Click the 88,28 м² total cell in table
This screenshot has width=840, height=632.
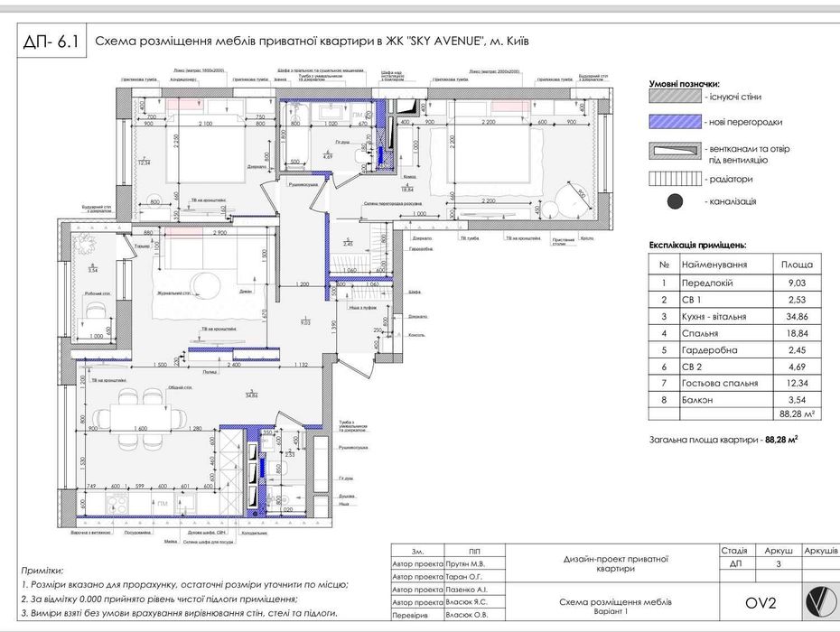(798, 414)
